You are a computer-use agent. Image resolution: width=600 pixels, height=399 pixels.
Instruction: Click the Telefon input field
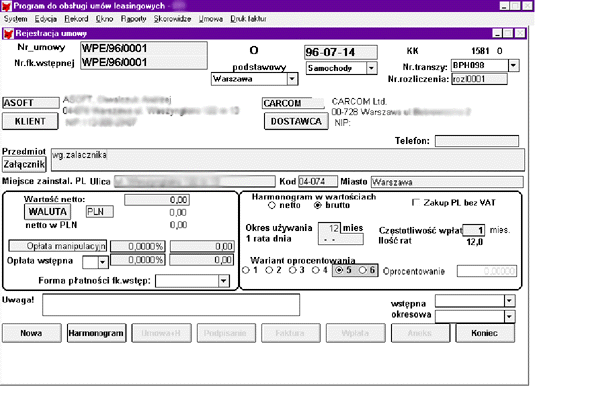477,141
